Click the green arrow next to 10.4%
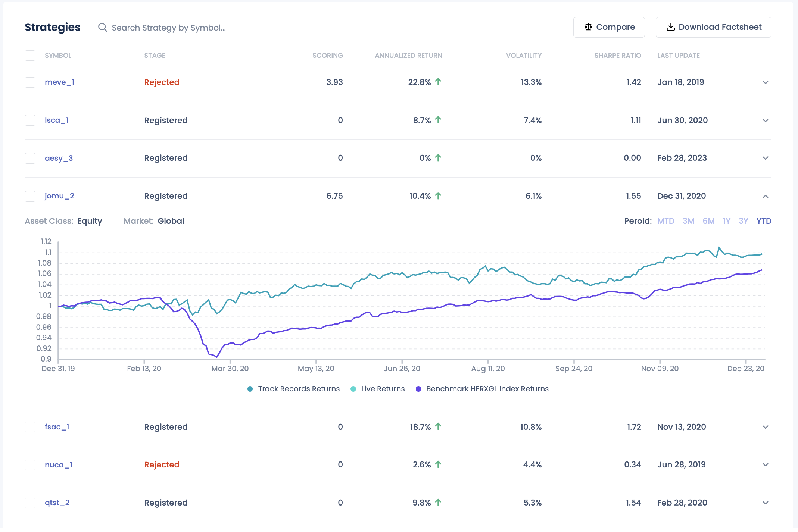This screenshot has width=798, height=532. point(438,195)
